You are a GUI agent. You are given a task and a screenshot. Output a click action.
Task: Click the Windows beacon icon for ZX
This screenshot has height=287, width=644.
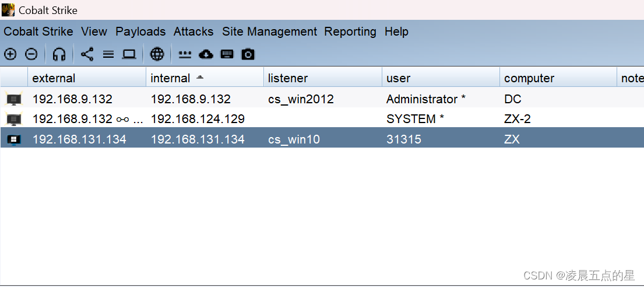tap(13, 140)
